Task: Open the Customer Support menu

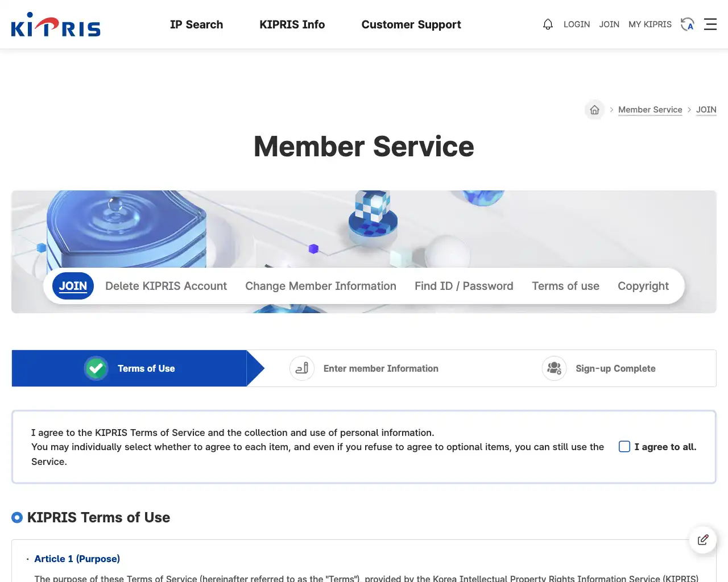Action: pos(411,24)
